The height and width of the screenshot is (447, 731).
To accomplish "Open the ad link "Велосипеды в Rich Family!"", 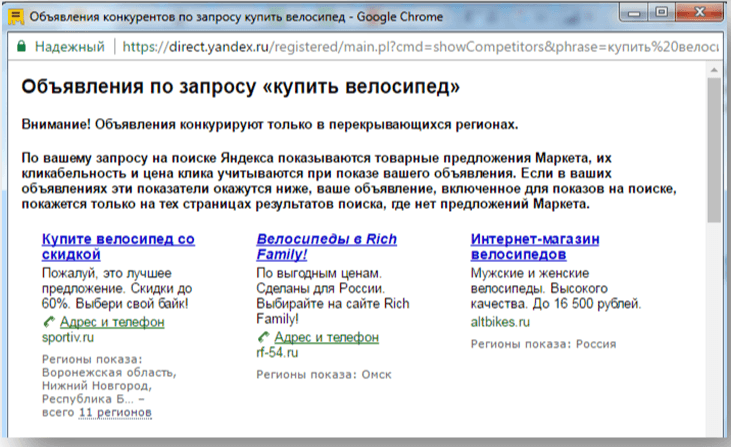I will pos(326,247).
